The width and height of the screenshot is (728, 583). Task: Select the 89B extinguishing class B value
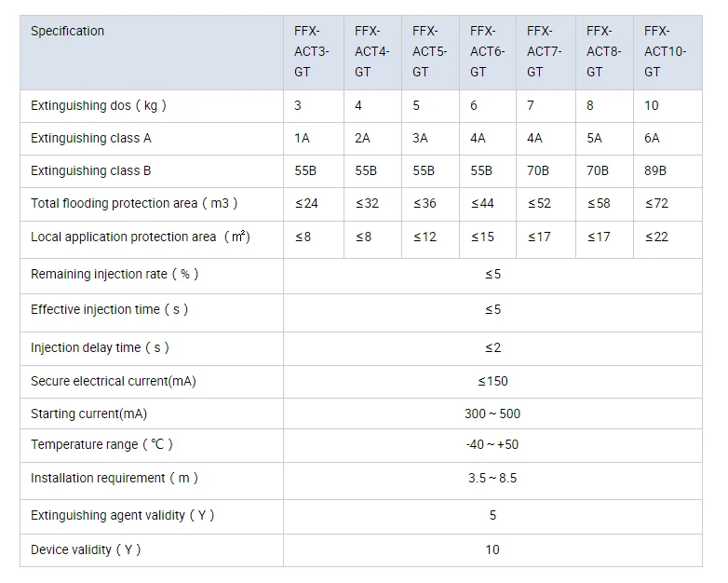point(656,171)
